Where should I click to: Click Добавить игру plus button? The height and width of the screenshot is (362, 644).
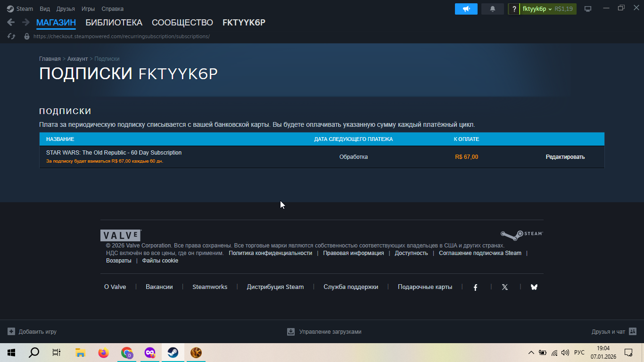tap(32, 332)
